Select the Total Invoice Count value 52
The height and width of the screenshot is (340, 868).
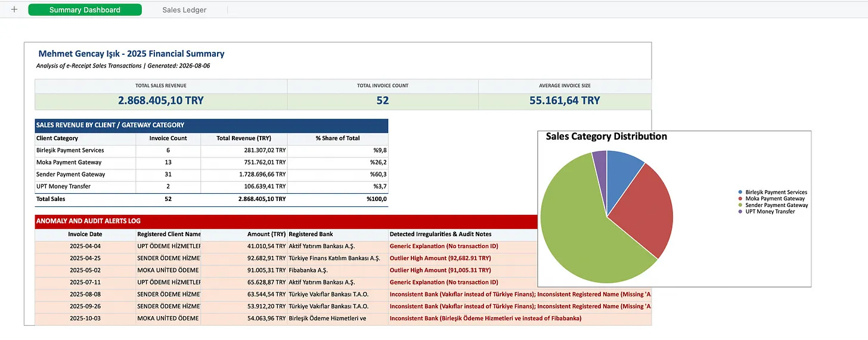click(383, 100)
